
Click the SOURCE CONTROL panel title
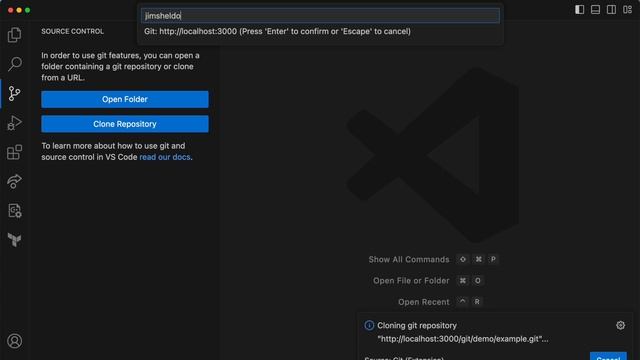click(x=72, y=31)
